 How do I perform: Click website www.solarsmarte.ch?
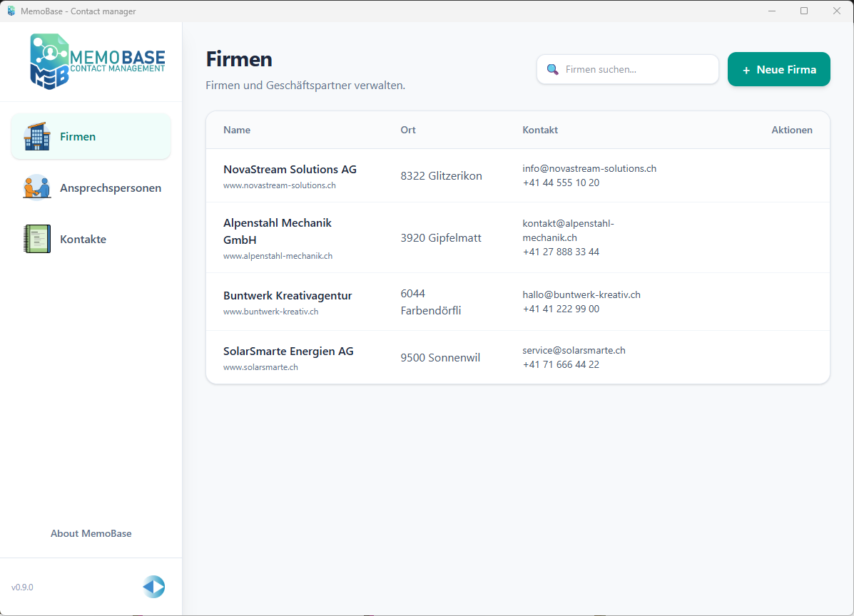(x=260, y=366)
